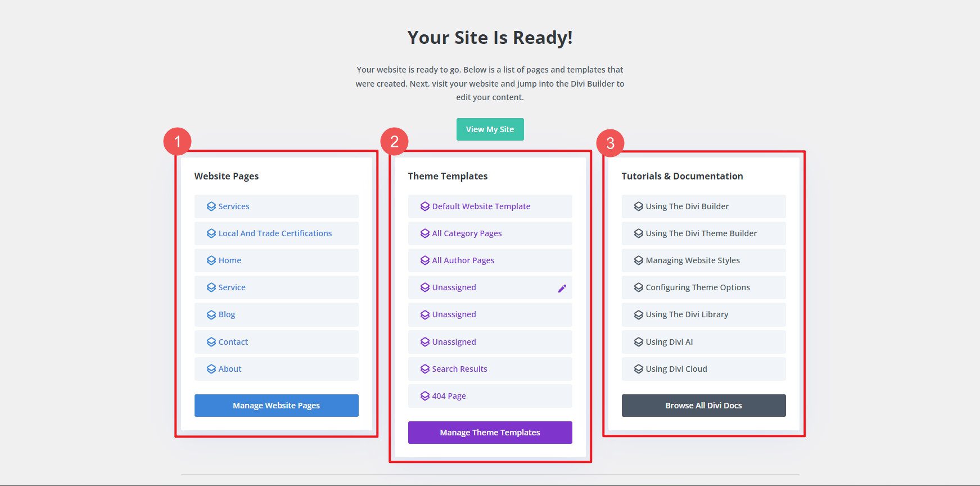
Task: Click the icon beside Using The Divi Builder
Action: 639,206
